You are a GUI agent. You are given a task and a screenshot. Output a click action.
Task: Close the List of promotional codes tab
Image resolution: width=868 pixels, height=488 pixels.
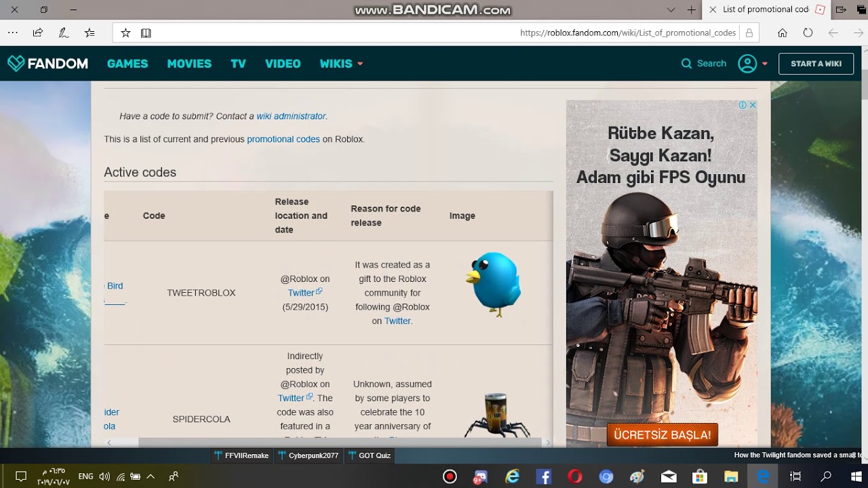tap(713, 9)
